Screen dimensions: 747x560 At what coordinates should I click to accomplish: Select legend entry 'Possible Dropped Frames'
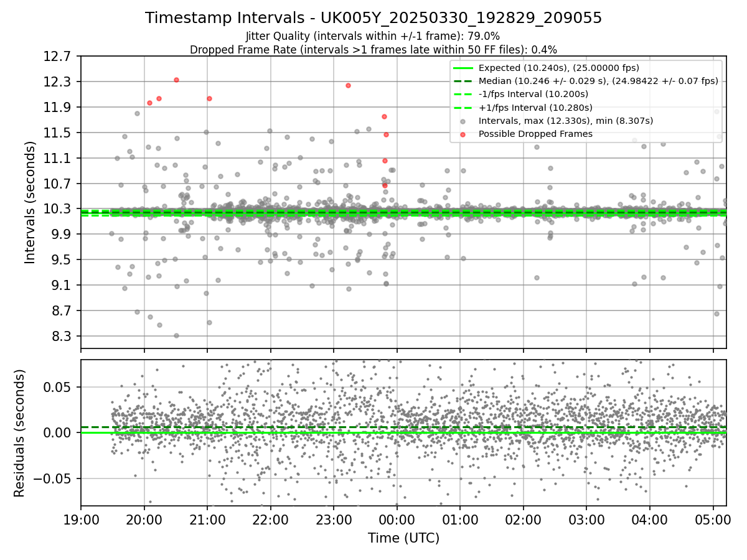[535, 134]
